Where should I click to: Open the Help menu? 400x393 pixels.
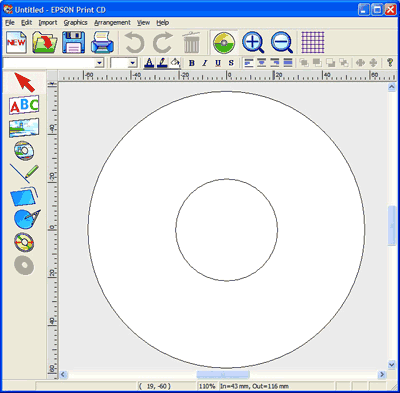[162, 23]
